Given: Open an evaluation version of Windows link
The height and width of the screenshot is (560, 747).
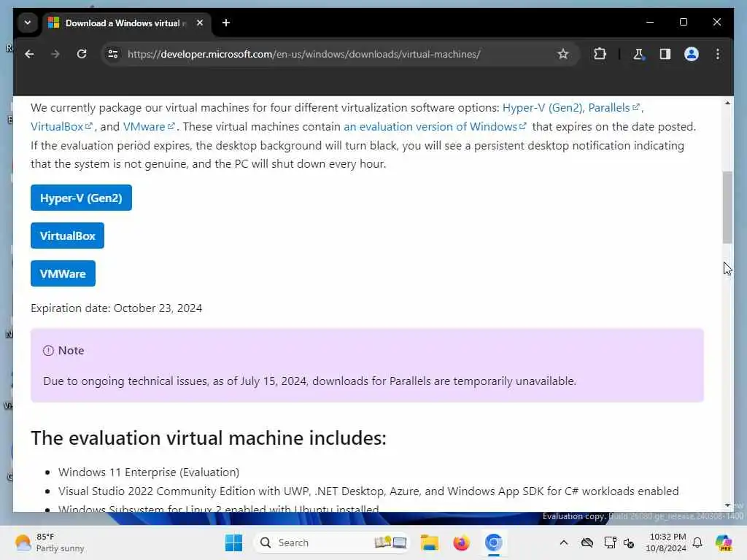Looking at the screenshot, I should (x=435, y=127).
